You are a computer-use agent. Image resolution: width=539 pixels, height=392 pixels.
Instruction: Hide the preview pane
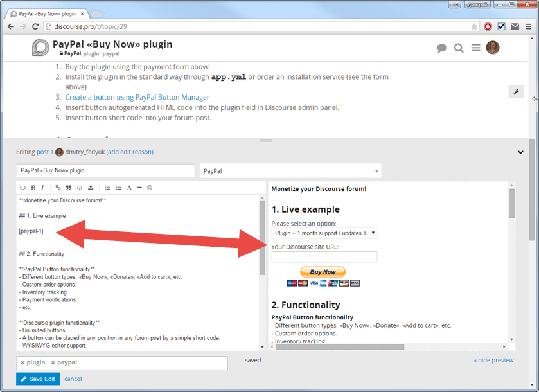[493, 360]
